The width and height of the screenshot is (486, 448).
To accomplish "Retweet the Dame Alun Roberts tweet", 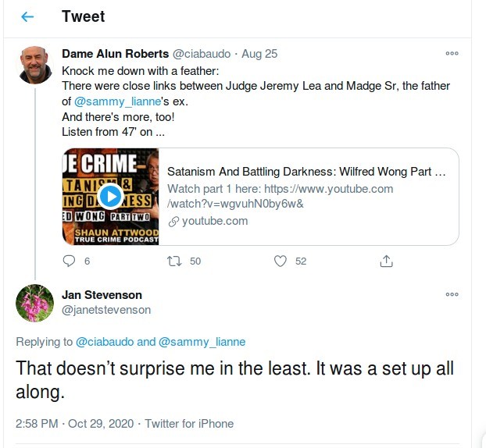I will pos(174,261).
